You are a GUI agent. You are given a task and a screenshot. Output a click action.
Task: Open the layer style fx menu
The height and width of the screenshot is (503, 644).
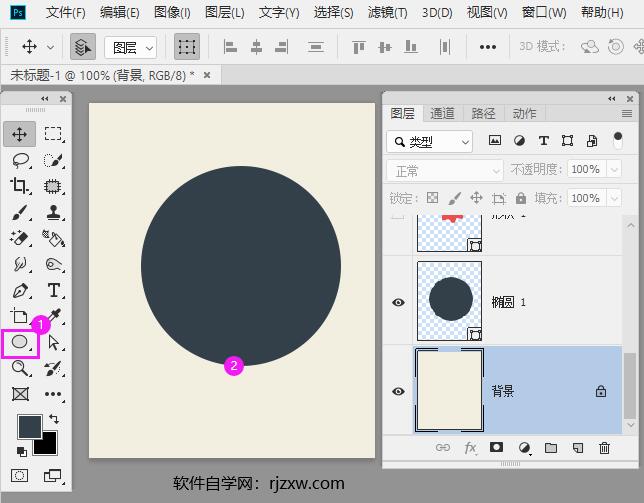click(x=470, y=448)
